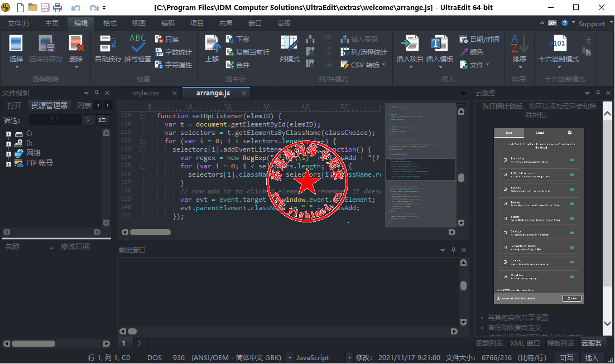The width and height of the screenshot is (615, 364).
Task: Open the 十六进制模式 dropdown arrow
Action: [x=559, y=67]
